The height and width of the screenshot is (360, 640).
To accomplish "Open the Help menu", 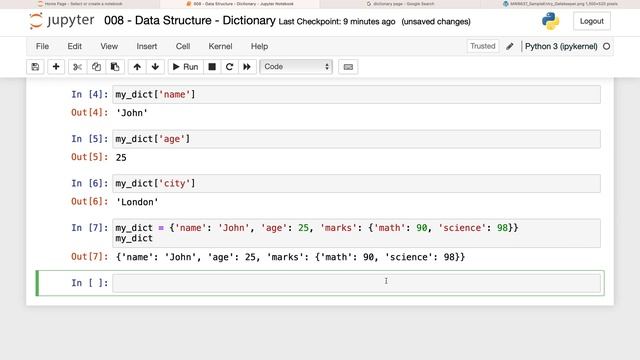I will [259, 47].
